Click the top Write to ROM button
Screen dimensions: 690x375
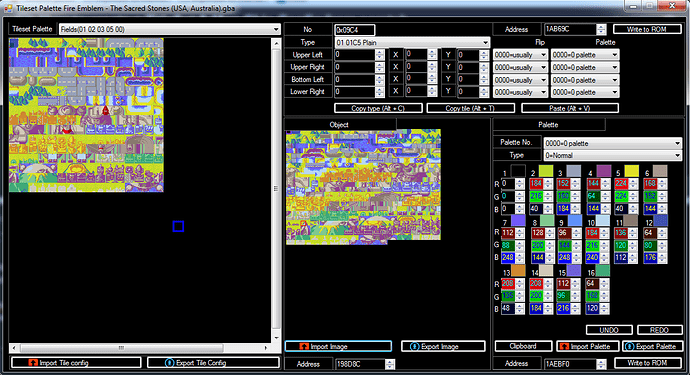(x=647, y=29)
